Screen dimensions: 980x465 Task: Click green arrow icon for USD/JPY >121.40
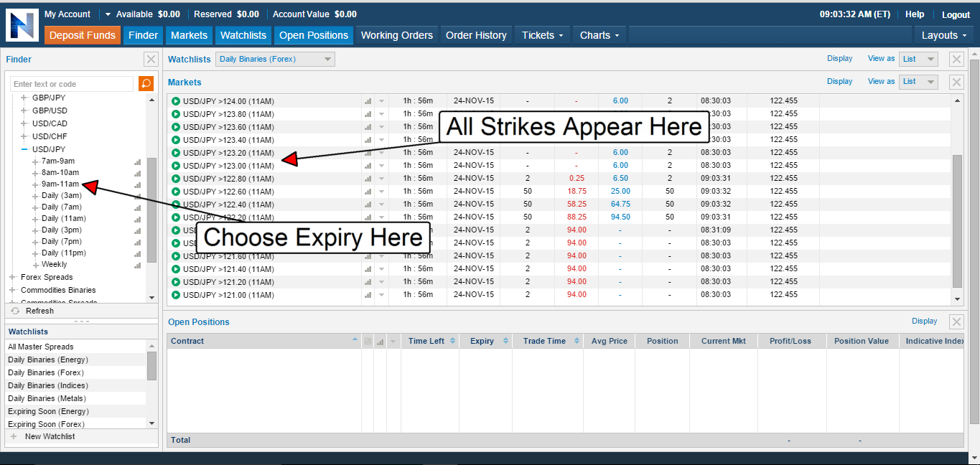[x=176, y=269]
